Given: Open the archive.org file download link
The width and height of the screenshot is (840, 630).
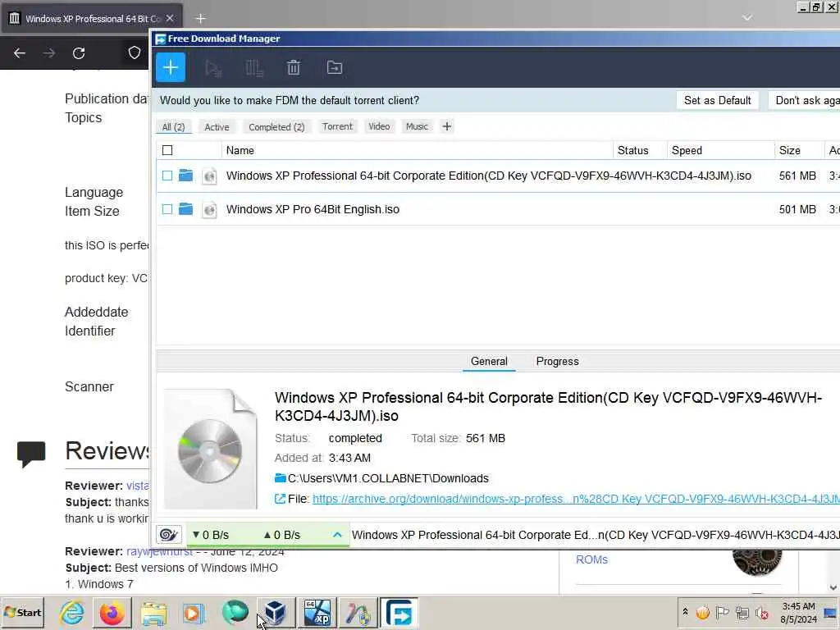Looking at the screenshot, I should [576, 499].
